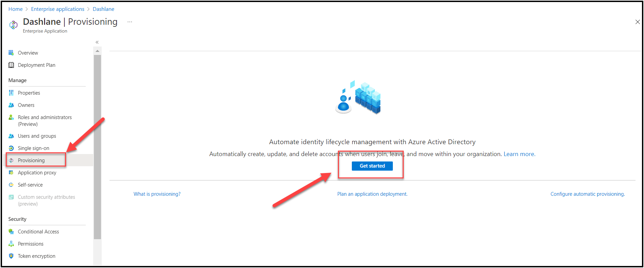
Task: Close the Provisioning blade
Action: [638, 22]
